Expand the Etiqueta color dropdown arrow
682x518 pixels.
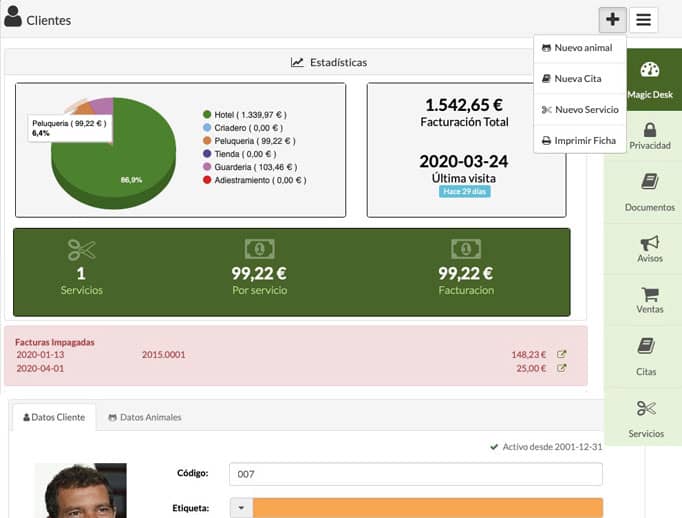[241, 508]
